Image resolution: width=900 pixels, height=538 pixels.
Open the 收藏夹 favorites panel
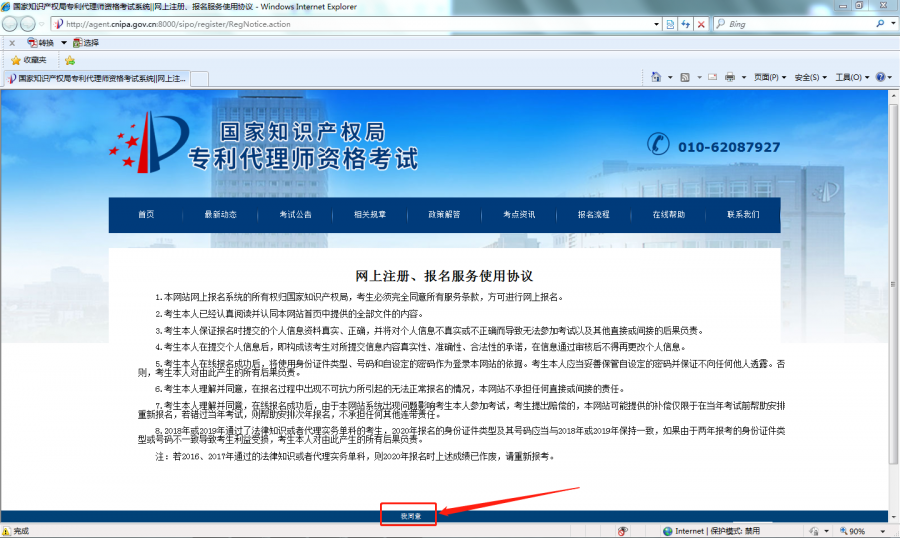click(x=28, y=60)
